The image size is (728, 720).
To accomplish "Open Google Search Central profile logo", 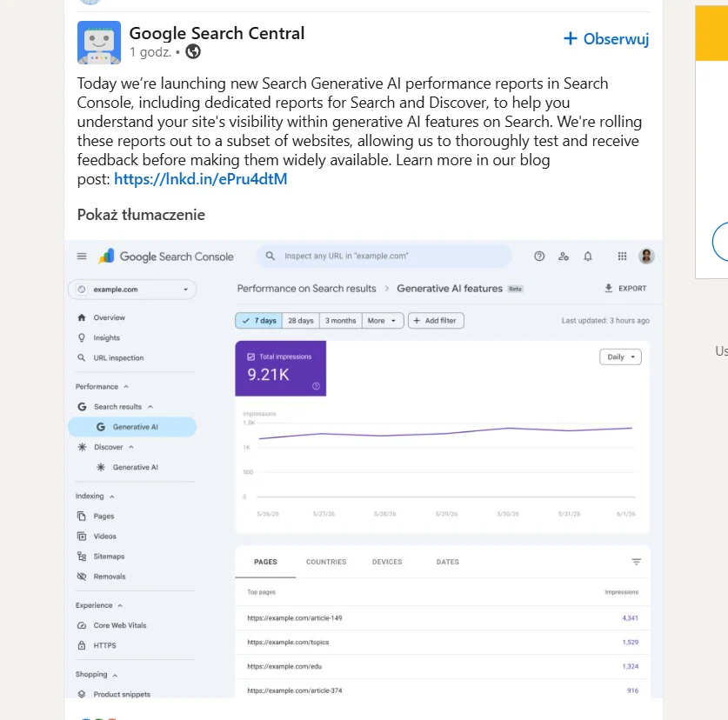I will [x=99, y=43].
